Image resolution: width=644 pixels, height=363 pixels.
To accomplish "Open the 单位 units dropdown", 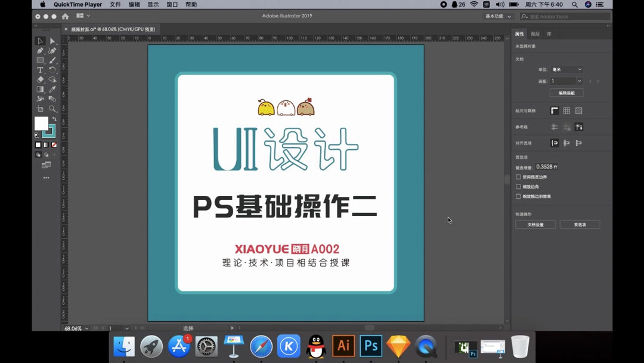I will tap(566, 69).
